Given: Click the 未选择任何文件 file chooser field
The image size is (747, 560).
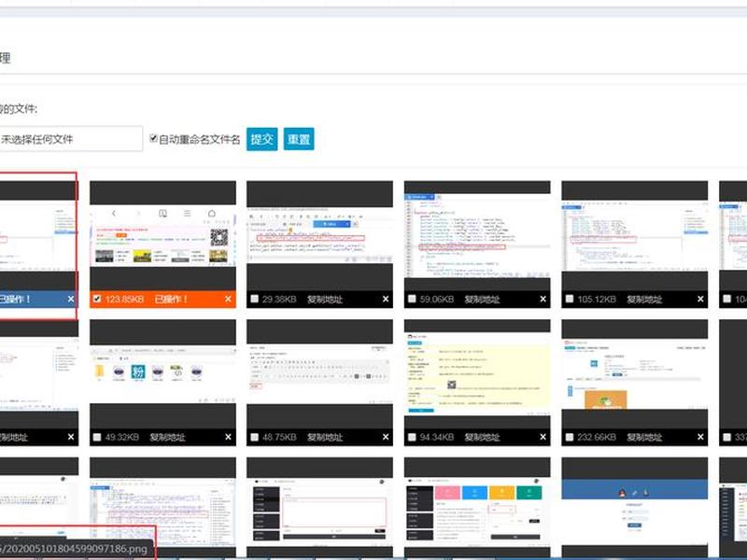Looking at the screenshot, I should (70, 139).
